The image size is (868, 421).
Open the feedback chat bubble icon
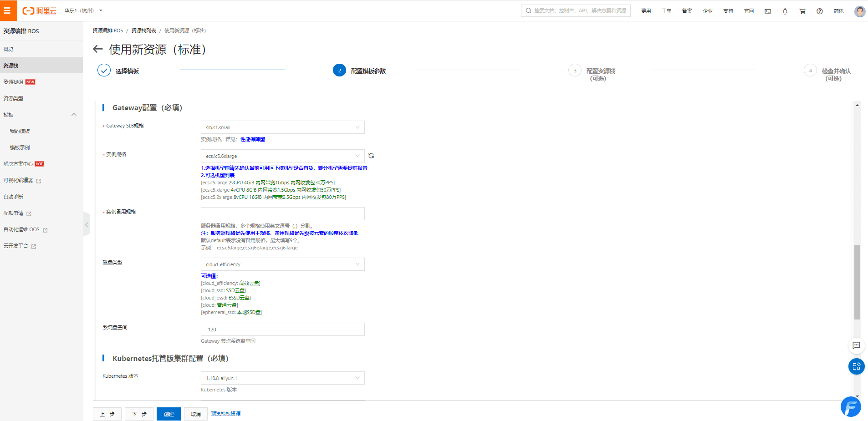pyautogui.click(x=856, y=345)
